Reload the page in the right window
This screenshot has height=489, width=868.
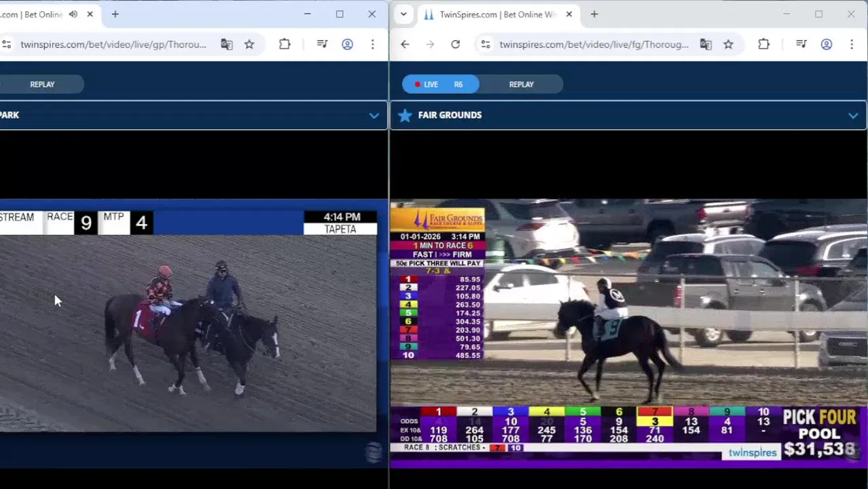click(x=455, y=44)
